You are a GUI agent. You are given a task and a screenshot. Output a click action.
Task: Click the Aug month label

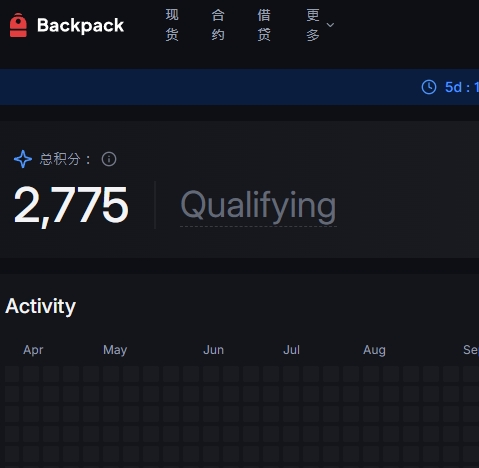374,350
